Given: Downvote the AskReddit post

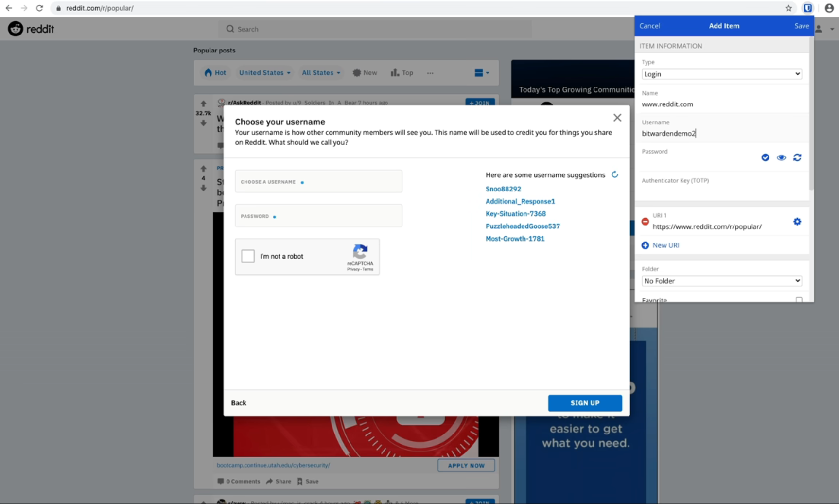Looking at the screenshot, I should (x=203, y=123).
